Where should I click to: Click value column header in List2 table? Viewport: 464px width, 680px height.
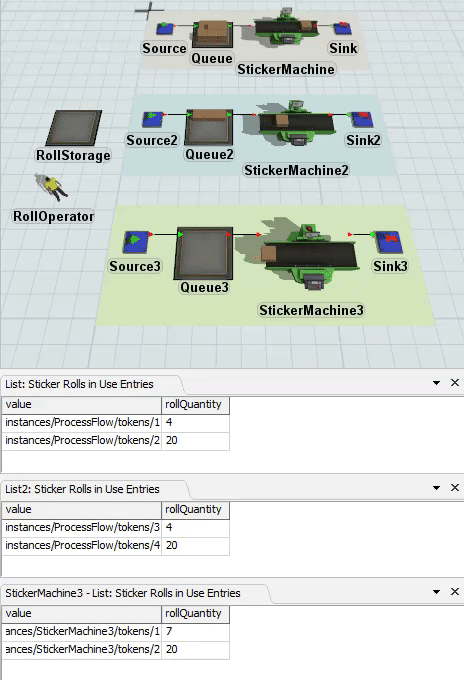82,510
